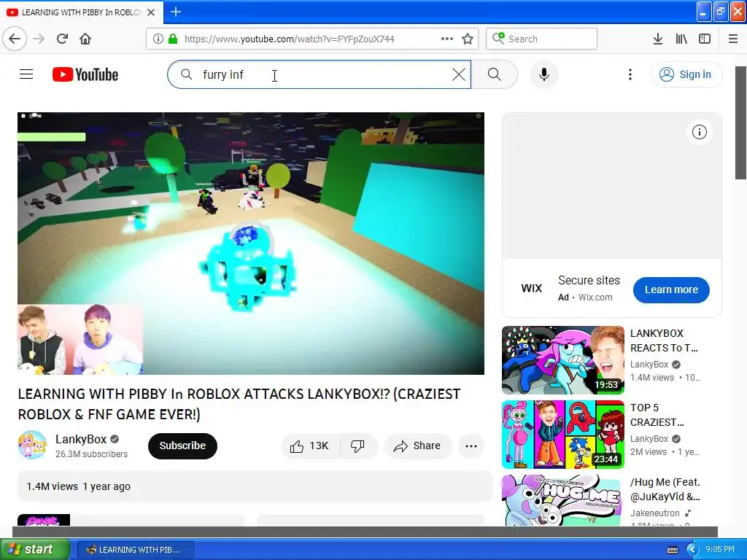Click Learn more on Wix ad
Screen dimensions: 747x560
[x=671, y=289]
